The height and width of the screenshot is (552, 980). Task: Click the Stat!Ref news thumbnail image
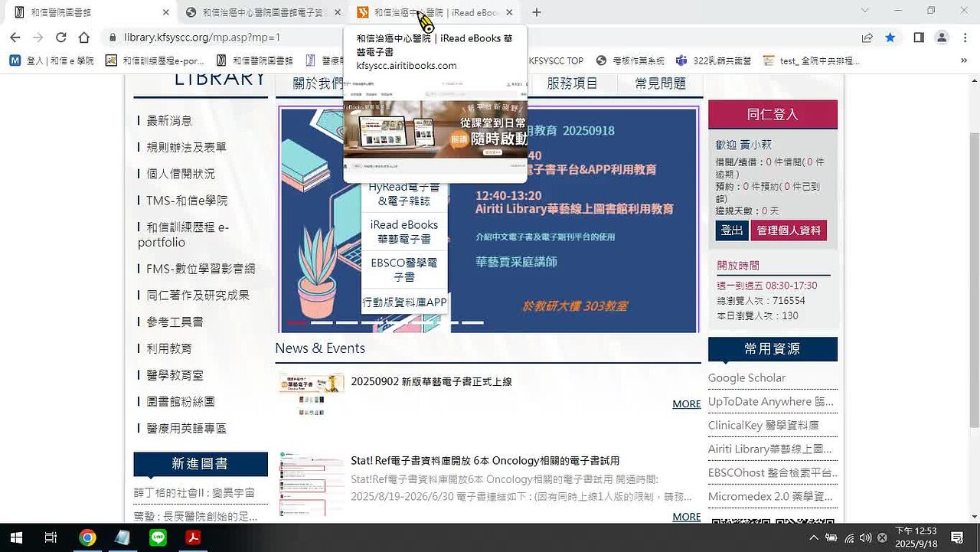[312, 484]
